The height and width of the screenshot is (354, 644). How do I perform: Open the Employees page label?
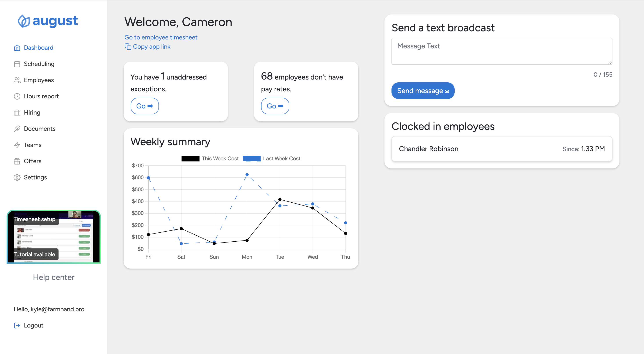39,80
